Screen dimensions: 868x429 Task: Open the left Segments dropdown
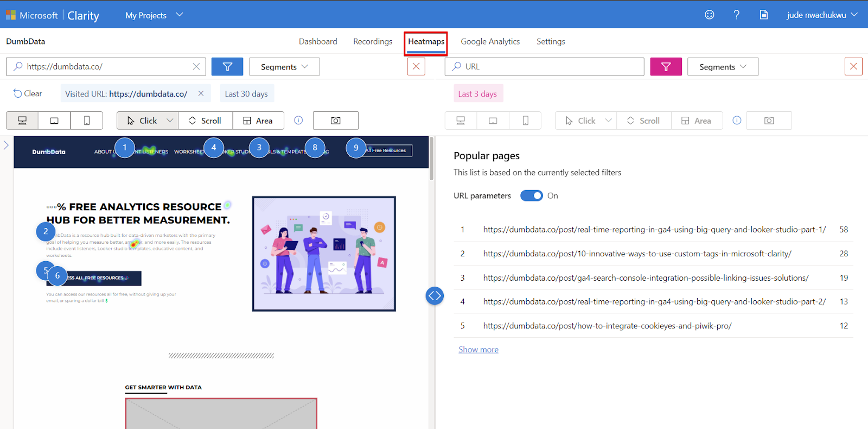pos(284,67)
